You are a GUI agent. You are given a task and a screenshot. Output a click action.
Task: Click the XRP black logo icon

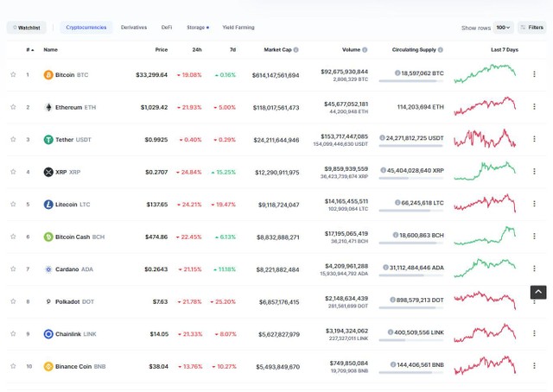pyautogui.click(x=48, y=172)
